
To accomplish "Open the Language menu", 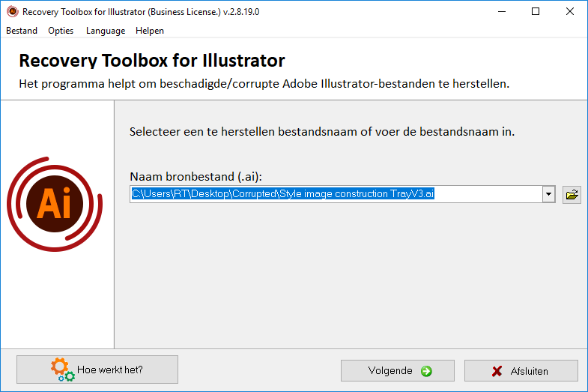I will (x=106, y=31).
